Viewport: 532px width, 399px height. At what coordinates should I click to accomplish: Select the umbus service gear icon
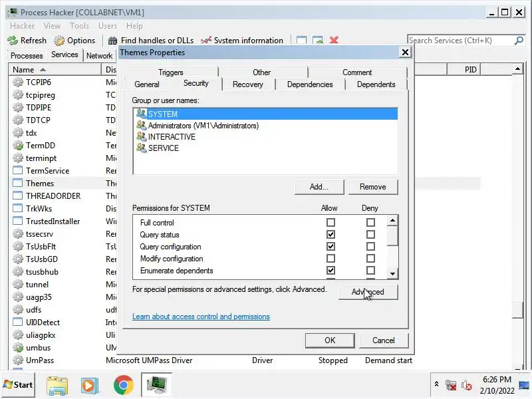click(x=18, y=347)
